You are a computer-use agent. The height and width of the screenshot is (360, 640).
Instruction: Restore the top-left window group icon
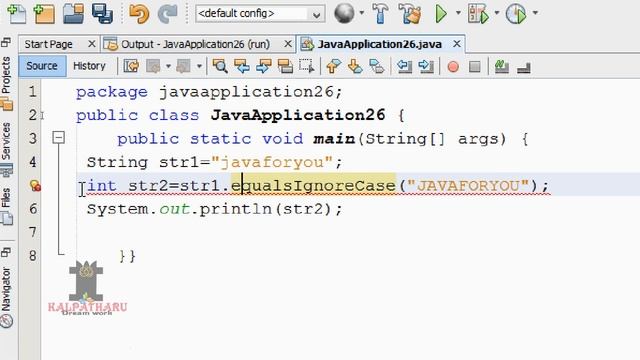click(6, 42)
